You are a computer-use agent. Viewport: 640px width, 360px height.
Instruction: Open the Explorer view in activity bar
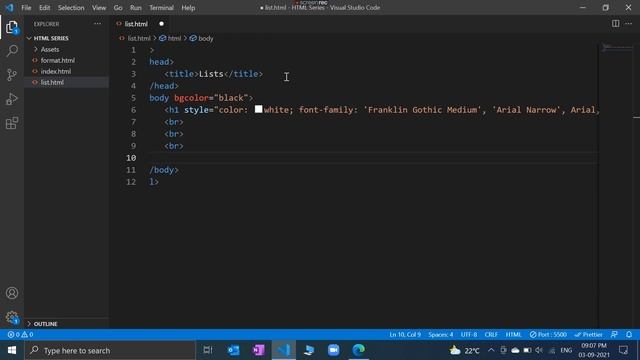point(12,27)
